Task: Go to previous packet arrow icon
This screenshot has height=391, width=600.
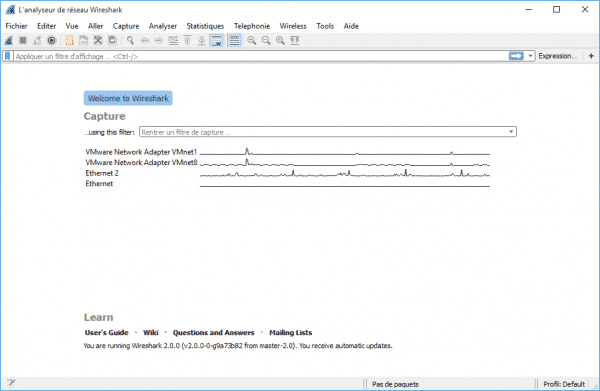Action: [144, 41]
